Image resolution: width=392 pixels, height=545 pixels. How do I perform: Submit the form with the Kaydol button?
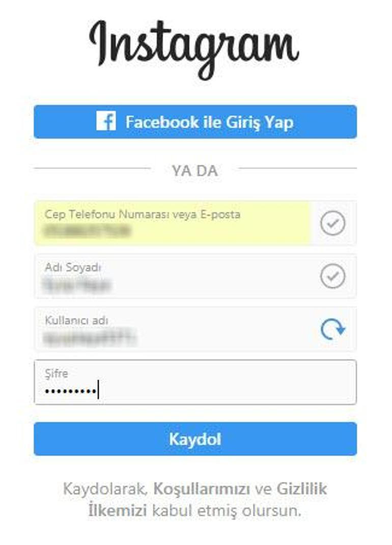[195, 439]
